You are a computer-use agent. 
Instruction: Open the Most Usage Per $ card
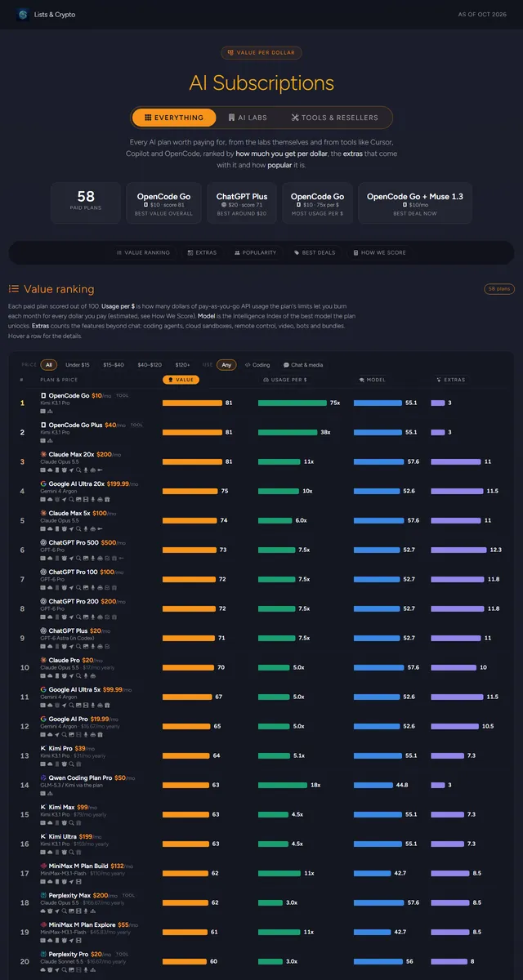point(317,203)
